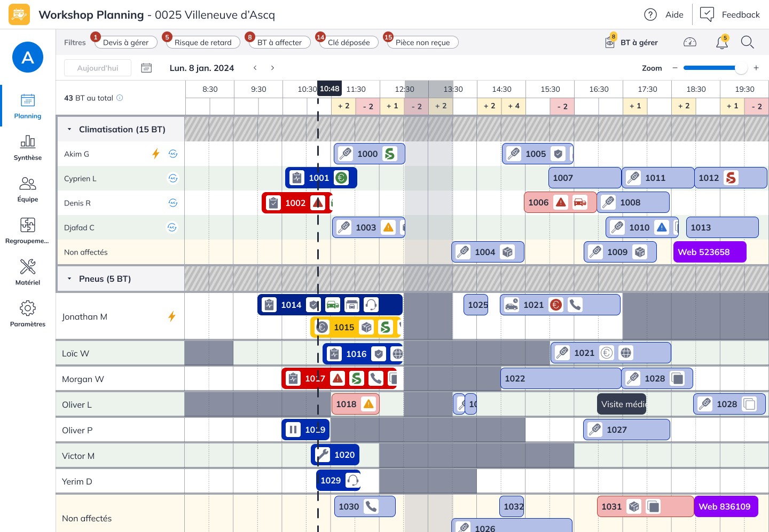Image resolution: width=769 pixels, height=532 pixels.
Task: Click the Aujourd'hui button
Action: 98,68
